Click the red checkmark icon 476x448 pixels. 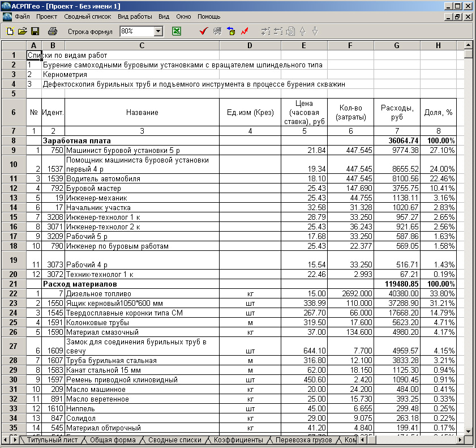(x=203, y=31)
